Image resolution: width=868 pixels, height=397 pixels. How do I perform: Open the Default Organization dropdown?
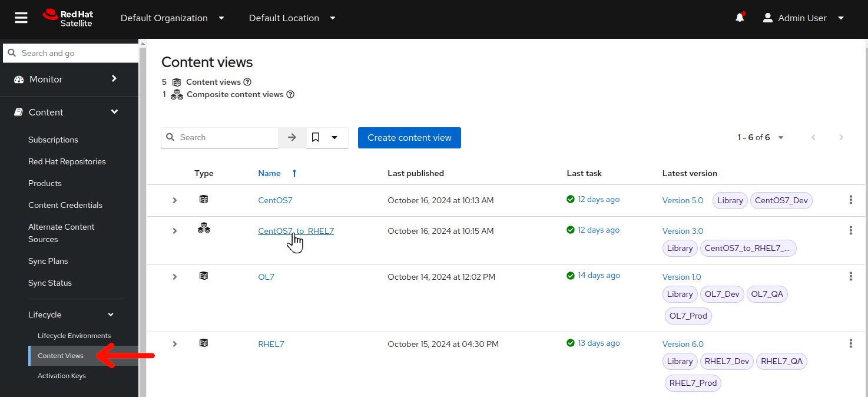pos(173,18)
